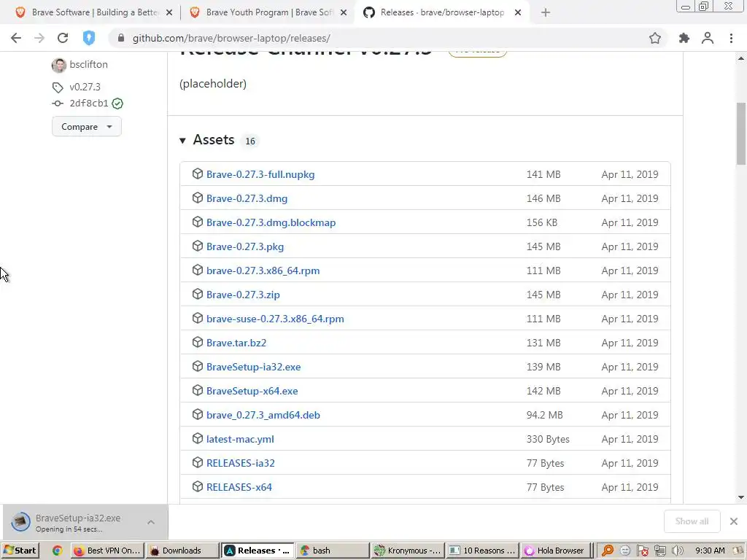Image resolution: width=747 pixels, height=560 pixels.
Task: Open the 2df8cb1 commit link
Action: tap(89, 104)
